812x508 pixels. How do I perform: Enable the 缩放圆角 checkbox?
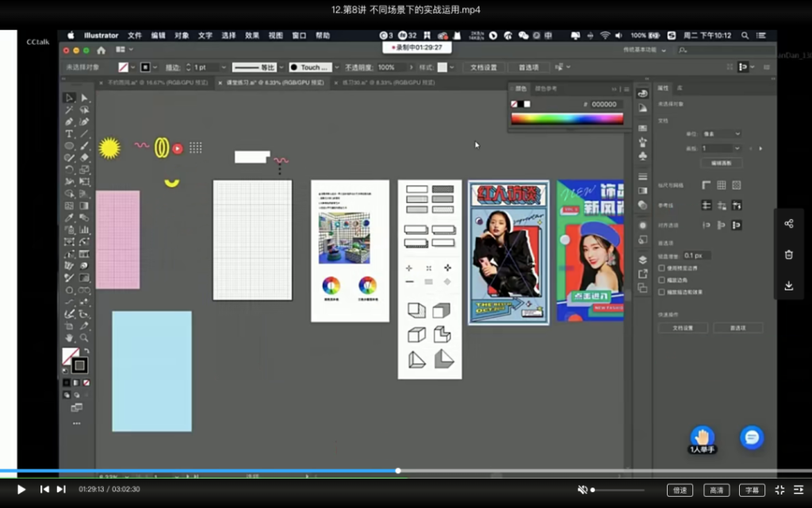[662, 280]
